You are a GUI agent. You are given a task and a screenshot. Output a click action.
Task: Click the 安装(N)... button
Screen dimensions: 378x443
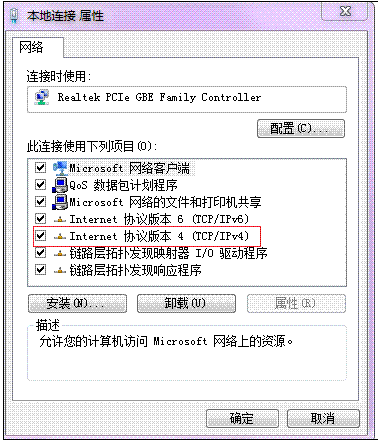[x=77, y=303]
